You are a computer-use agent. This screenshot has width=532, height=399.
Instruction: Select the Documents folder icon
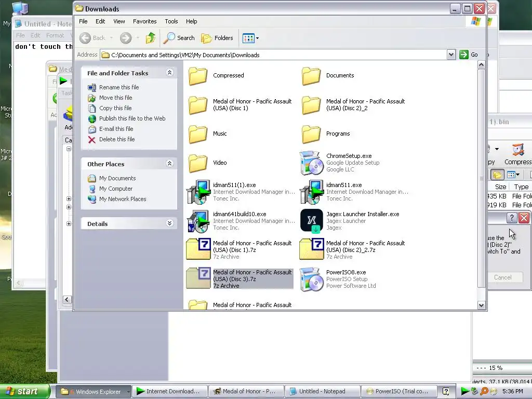click(x=311, y=76)
